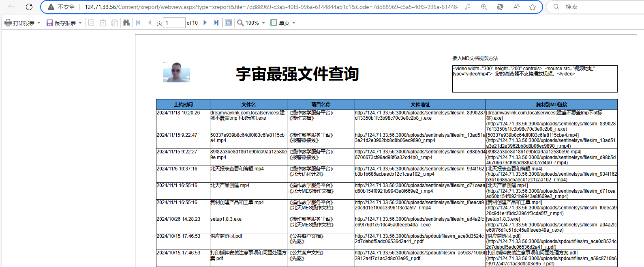The image size is (644, 267).
Task: Expand the 保存报表 dropdown arrow
Action: point(80,23)
